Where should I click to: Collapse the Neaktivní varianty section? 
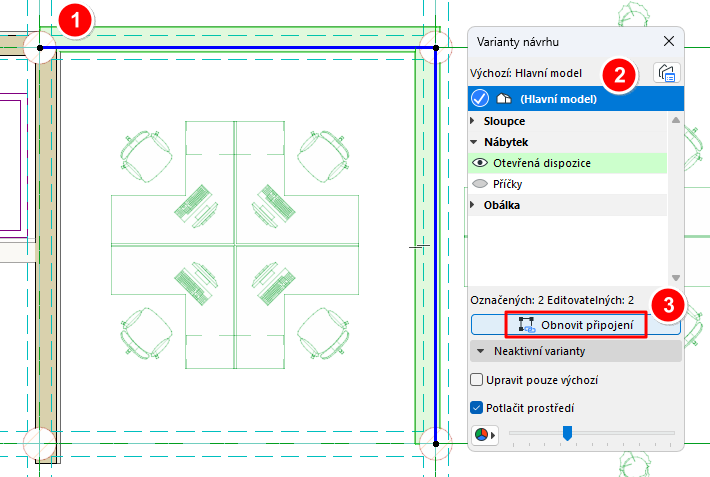click(x=480, y=351)
